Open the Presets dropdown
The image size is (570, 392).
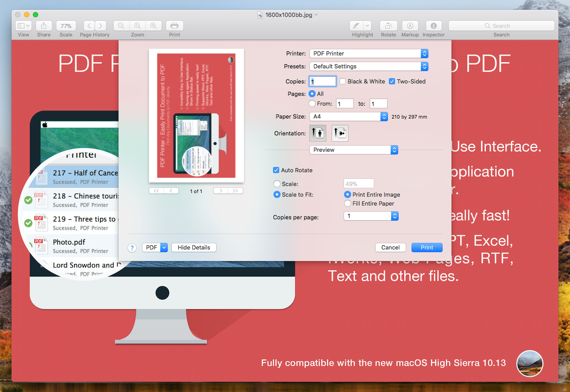point(369,66)
